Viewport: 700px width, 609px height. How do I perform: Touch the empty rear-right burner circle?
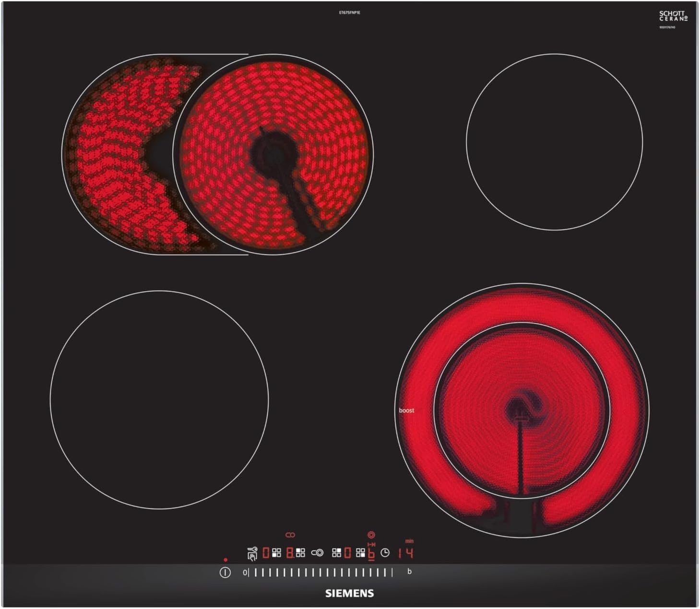(x=554, y=142)
